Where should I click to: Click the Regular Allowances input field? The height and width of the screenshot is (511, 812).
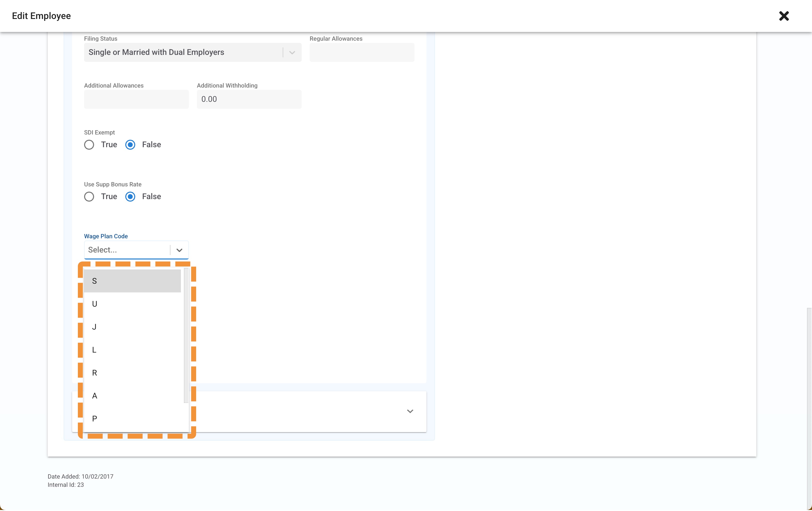pyautogui.click(x=362, y=52)
